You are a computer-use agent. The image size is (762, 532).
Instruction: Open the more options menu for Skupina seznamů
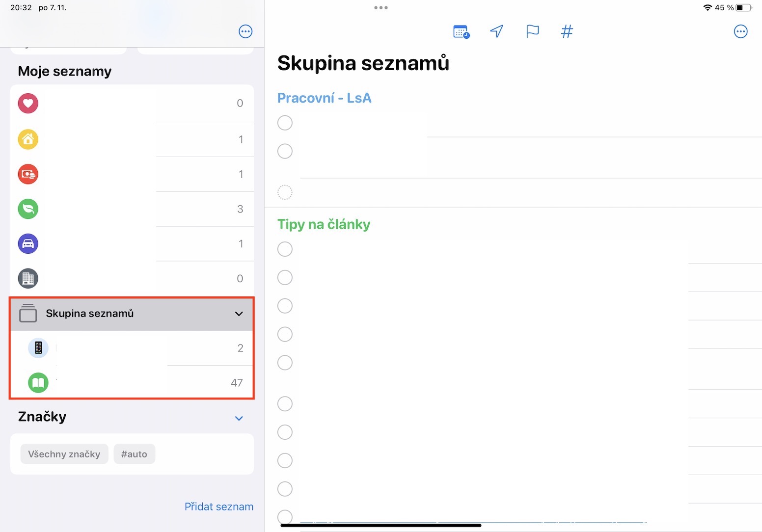click(740, 31)
